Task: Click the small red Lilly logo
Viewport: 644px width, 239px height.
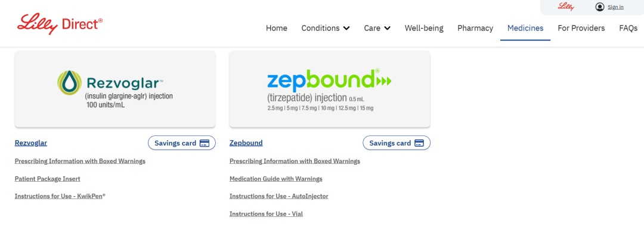Action: click(565, 7)
